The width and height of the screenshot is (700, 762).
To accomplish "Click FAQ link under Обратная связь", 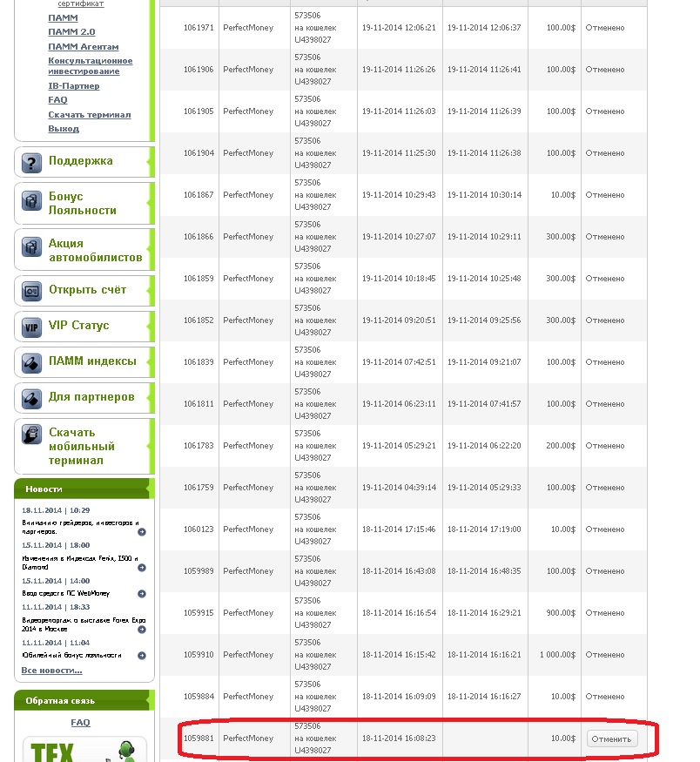I will (x=81, y=723).
